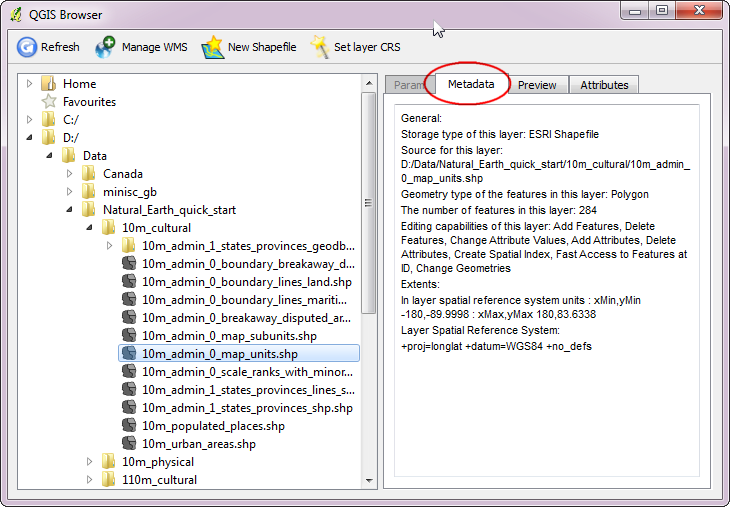
Task: Click tree scrollbar down arrow
Action: 369,480
